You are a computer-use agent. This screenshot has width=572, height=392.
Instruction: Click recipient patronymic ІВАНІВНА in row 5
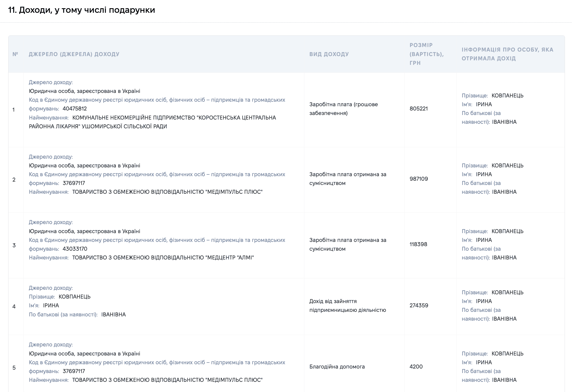504,380
